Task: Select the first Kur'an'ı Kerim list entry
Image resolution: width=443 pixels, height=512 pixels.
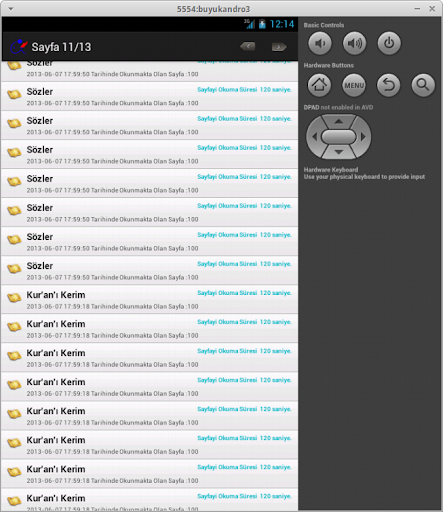Action: coord(149,299)
